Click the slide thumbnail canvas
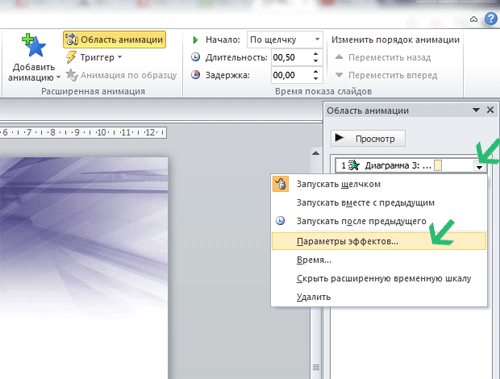500x379 pixels. [x=84, y=268]
